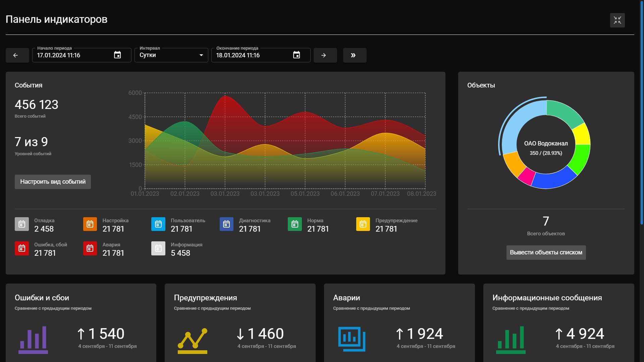The width and height of the screenshot is (644, 362).
Task: Click the gray Отладка event icon
Action: pyautogui.click(x=22, y=224)
